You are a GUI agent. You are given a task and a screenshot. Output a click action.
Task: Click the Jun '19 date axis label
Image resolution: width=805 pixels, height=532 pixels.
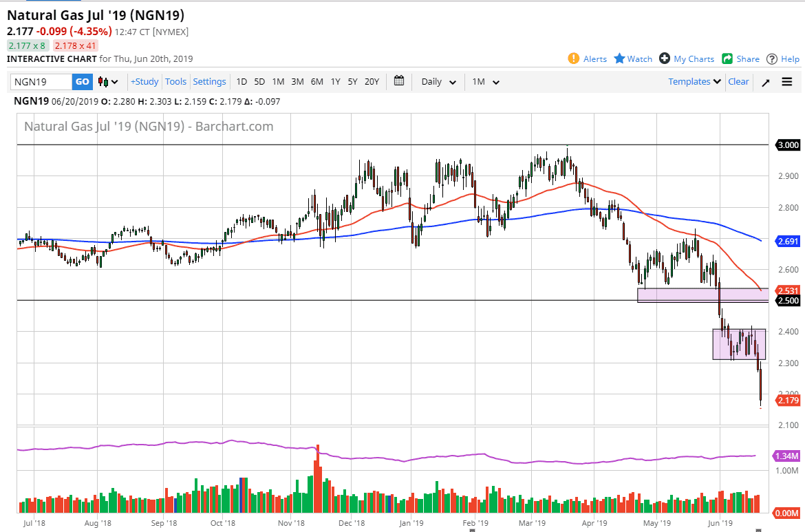coord(720,523)
